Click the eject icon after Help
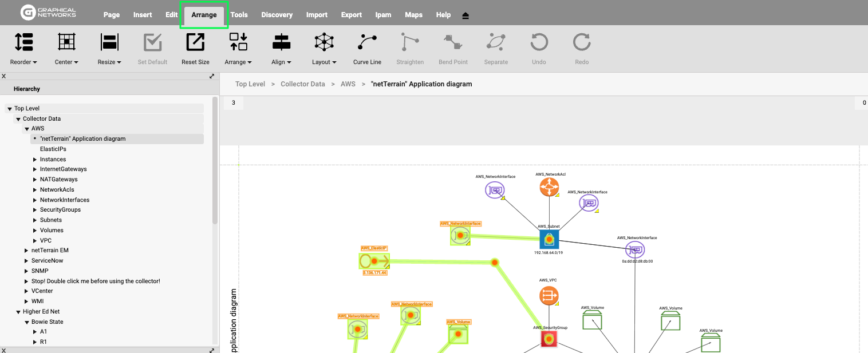Screen dimensions: 868x353 pos(465,15)
